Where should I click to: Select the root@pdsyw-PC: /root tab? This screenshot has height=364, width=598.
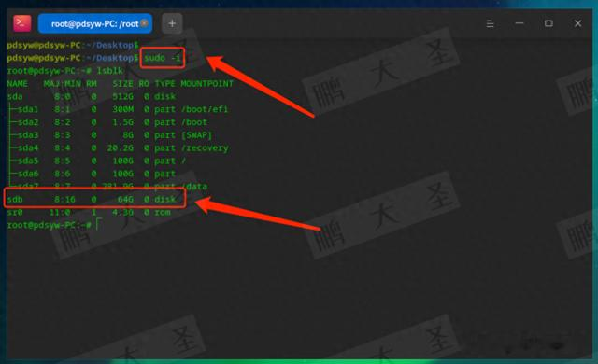tap(95, 23)
